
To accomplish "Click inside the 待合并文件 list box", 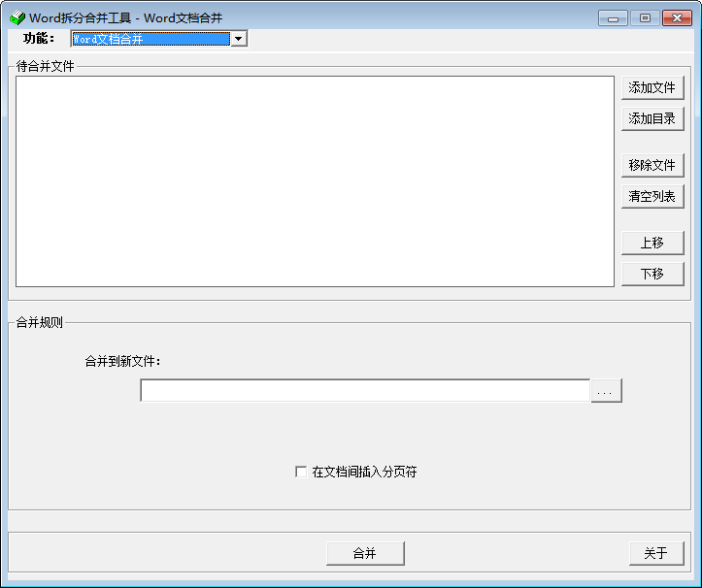I will [315, 181].
